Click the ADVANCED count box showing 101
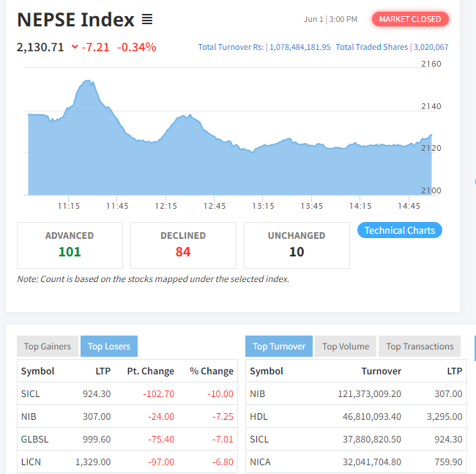This screenshot has width=476, height=474. pos(70,245)
